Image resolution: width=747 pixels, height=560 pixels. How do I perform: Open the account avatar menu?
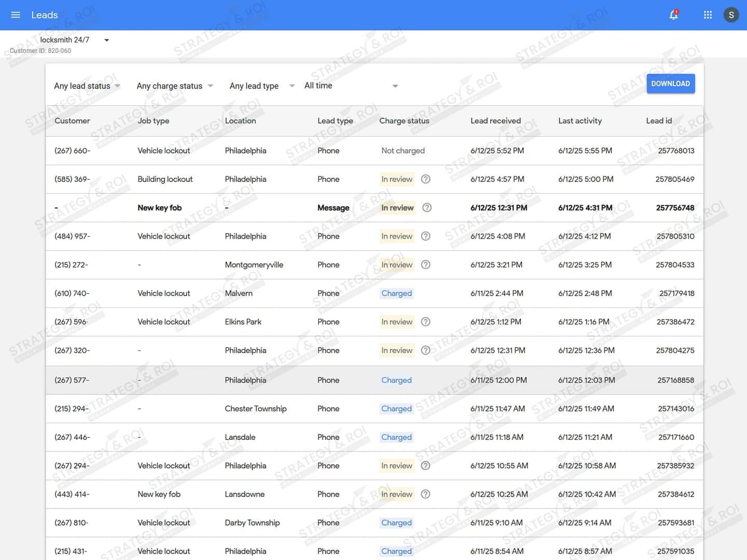pos(731,15)
